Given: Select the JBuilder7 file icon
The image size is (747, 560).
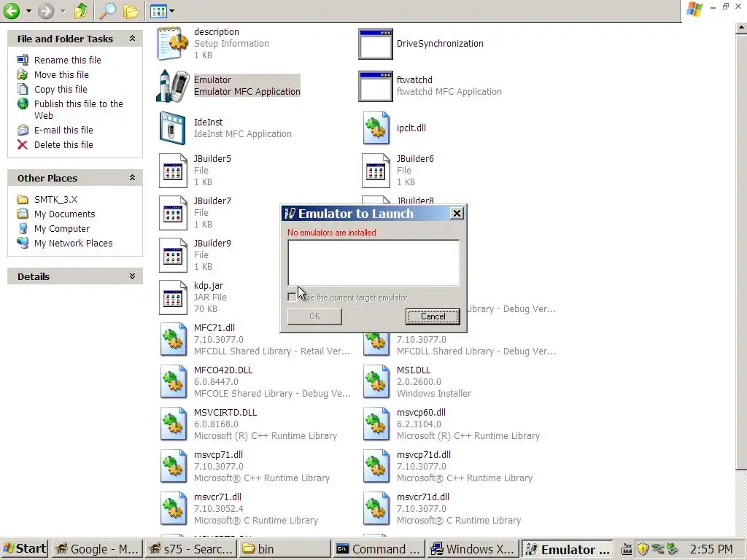Looking at the screenshot, I should [x=173, y=213].
